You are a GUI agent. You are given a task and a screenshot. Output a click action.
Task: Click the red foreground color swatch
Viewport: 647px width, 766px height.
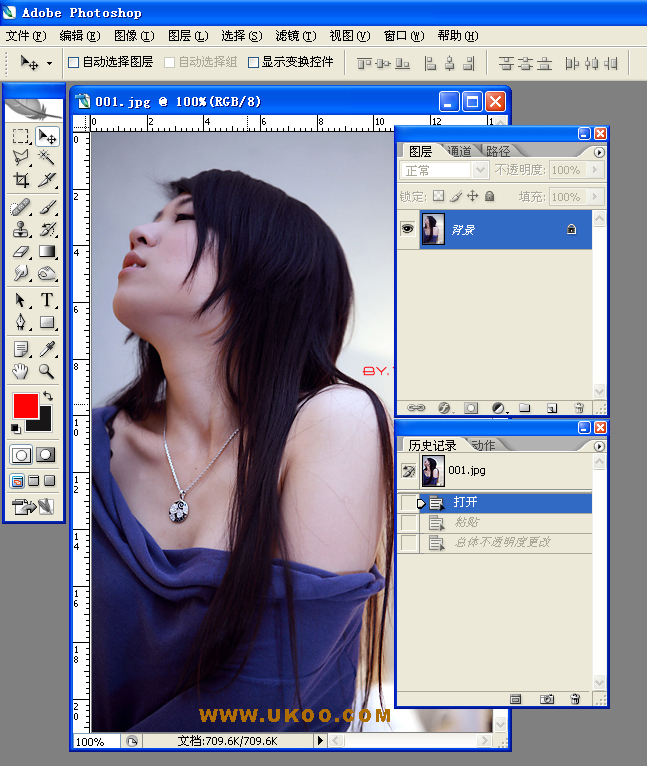pyautogui.click(x=25, y=406)
